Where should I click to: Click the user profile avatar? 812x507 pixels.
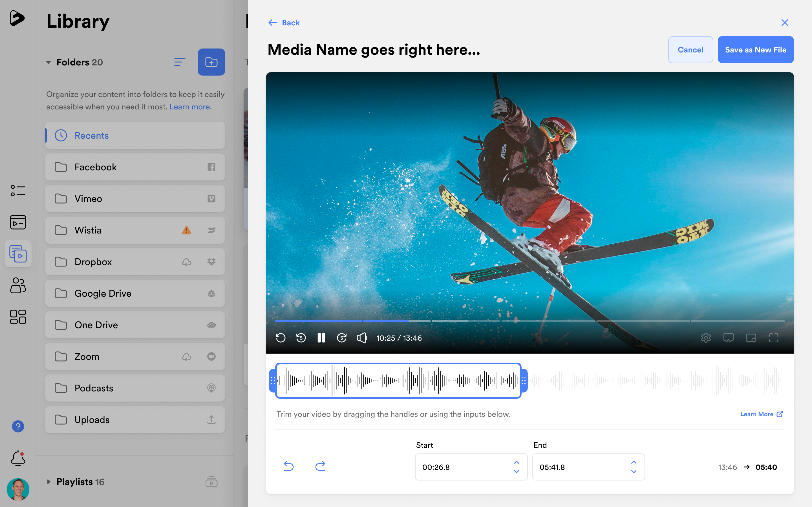pyautogui.click(x=18, y=489)
